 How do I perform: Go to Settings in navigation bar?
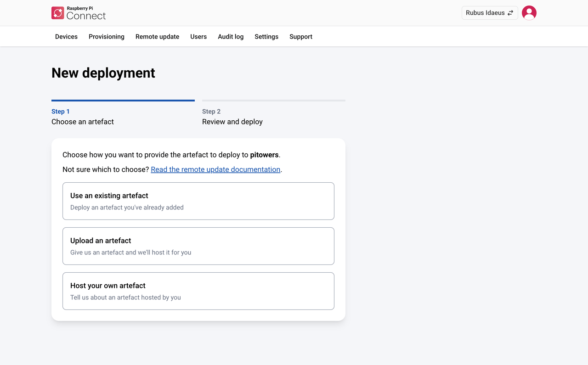coord(266,37)
